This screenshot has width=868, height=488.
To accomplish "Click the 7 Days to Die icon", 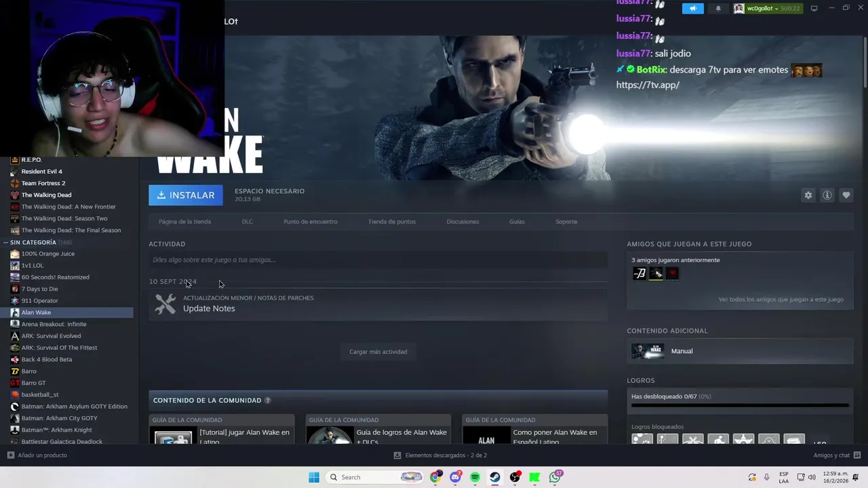I will coord(15,289).
